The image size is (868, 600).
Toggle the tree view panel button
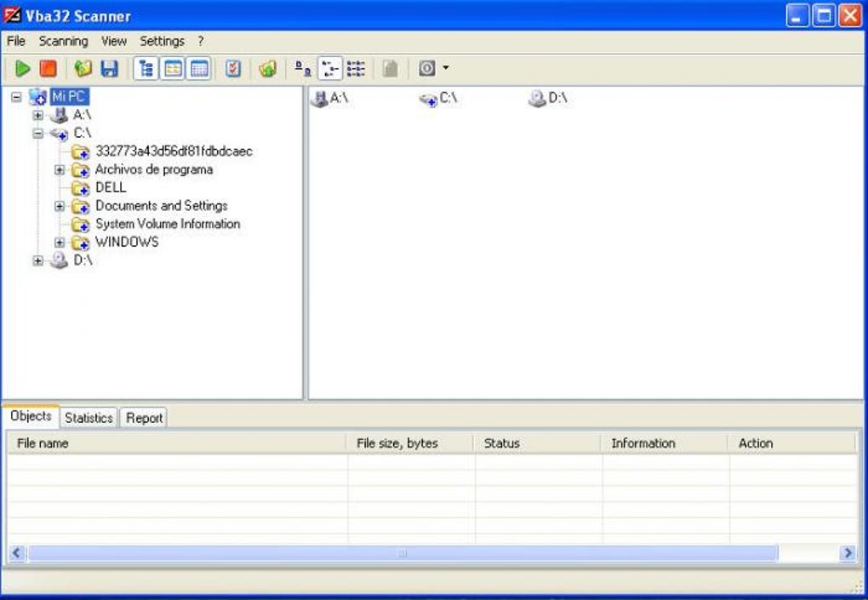click(146, 69)
